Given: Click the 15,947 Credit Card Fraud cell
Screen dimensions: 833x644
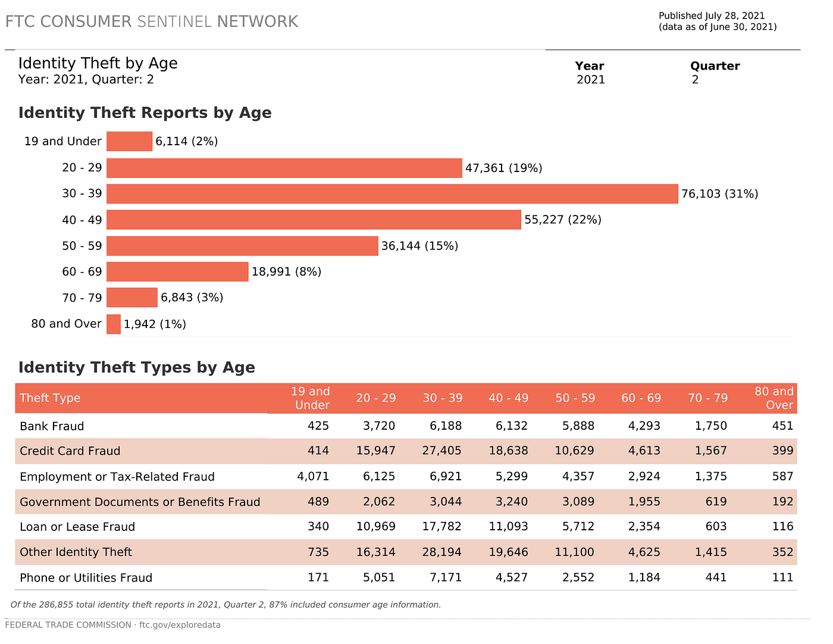Looking at the screenshot, I should 375,451.
